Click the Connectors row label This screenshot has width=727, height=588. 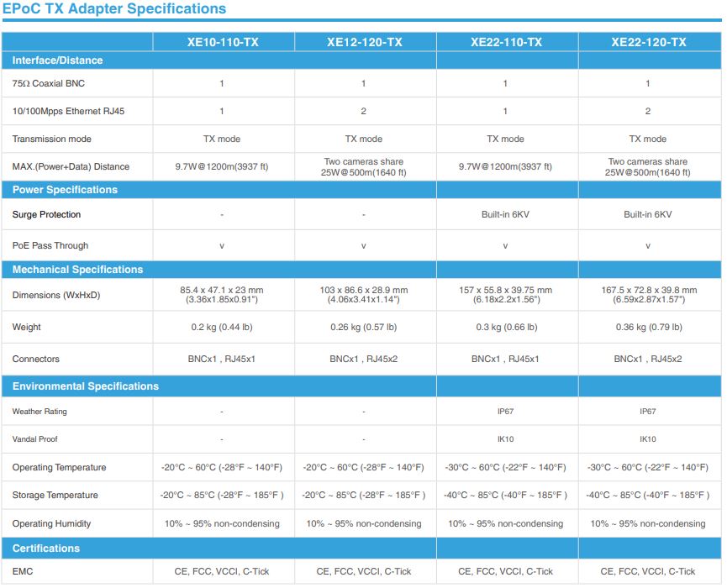[35, 360]
